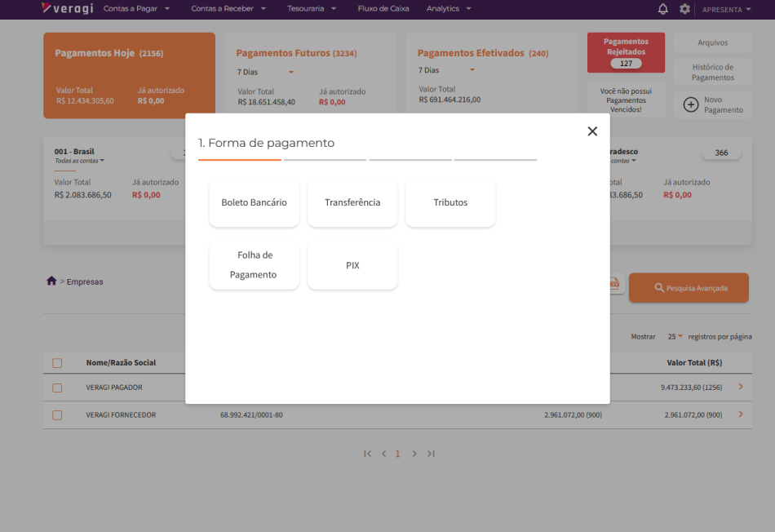Click the Veragi logo
Image resolution: width=775 pixels, height=532 pixels.
coord(67,9)
